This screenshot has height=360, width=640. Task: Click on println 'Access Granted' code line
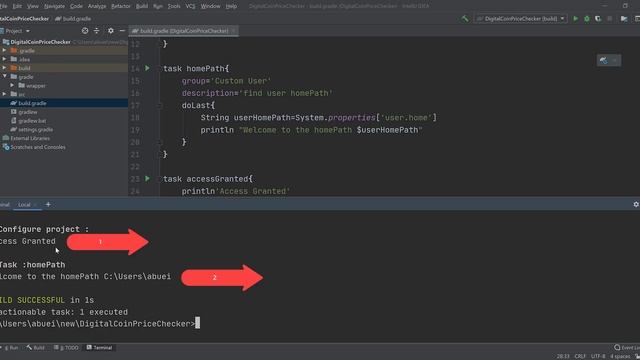click(236, 191)
